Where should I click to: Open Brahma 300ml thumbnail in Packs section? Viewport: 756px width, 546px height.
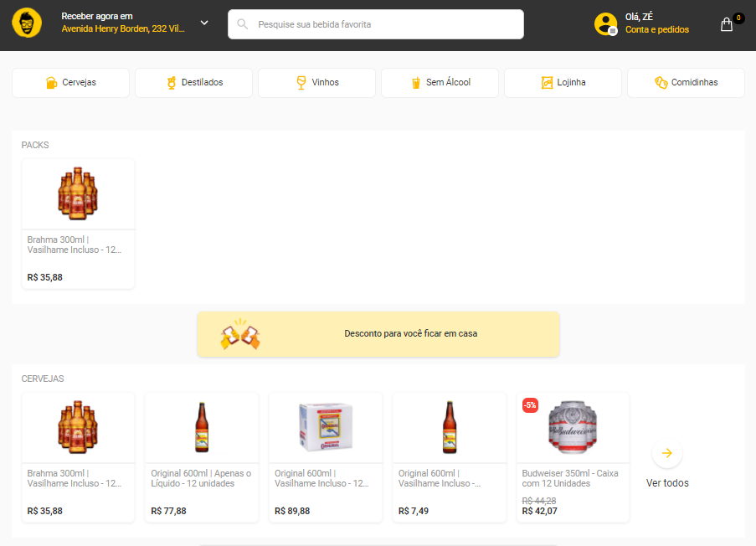(78, 193)
